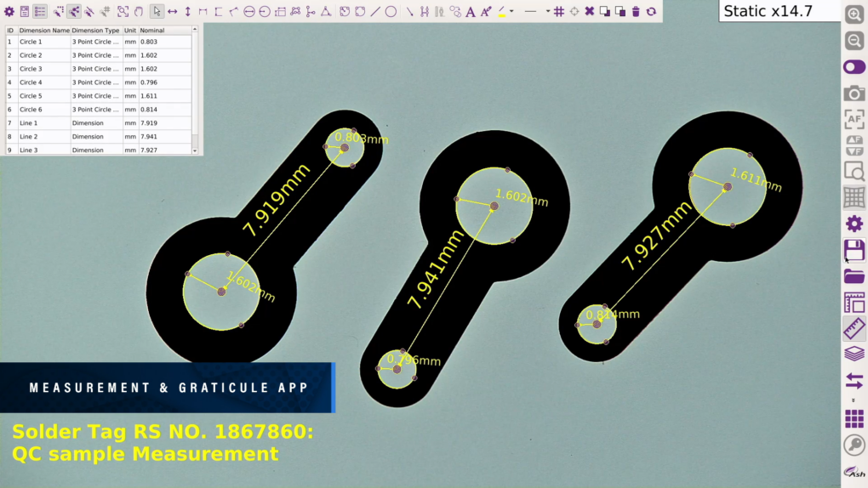Click the camera capture icon
Image resolution: width=868 pixels, height=488 pixels.
(854, 93)
